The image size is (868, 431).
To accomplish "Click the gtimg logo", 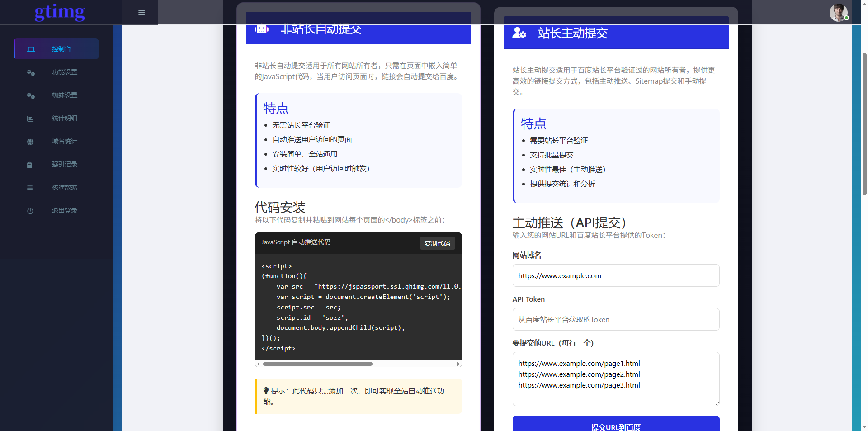I will pos(60,12).
